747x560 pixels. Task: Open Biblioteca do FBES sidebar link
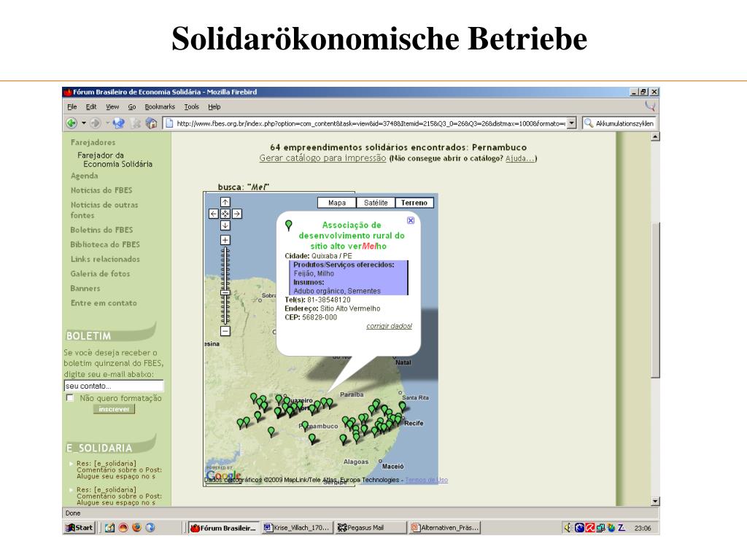point(105,244)
